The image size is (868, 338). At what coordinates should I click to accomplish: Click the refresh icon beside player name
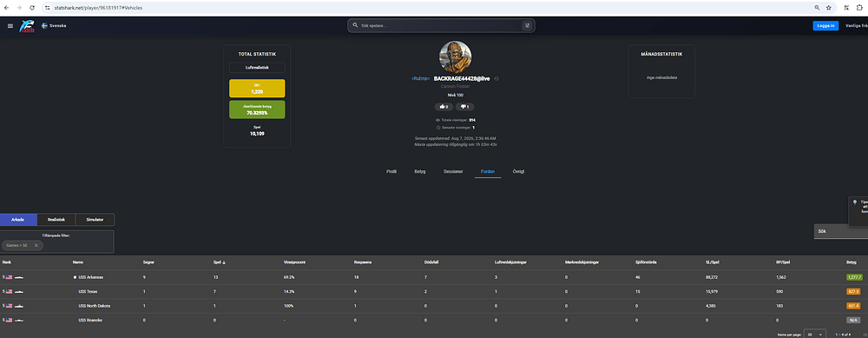coord(496,79)
